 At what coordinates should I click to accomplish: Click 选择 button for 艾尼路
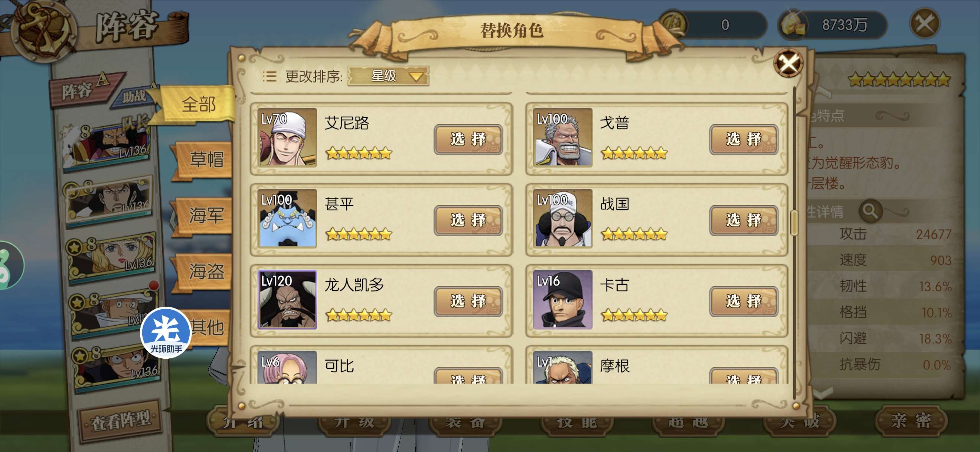point(468,139)
